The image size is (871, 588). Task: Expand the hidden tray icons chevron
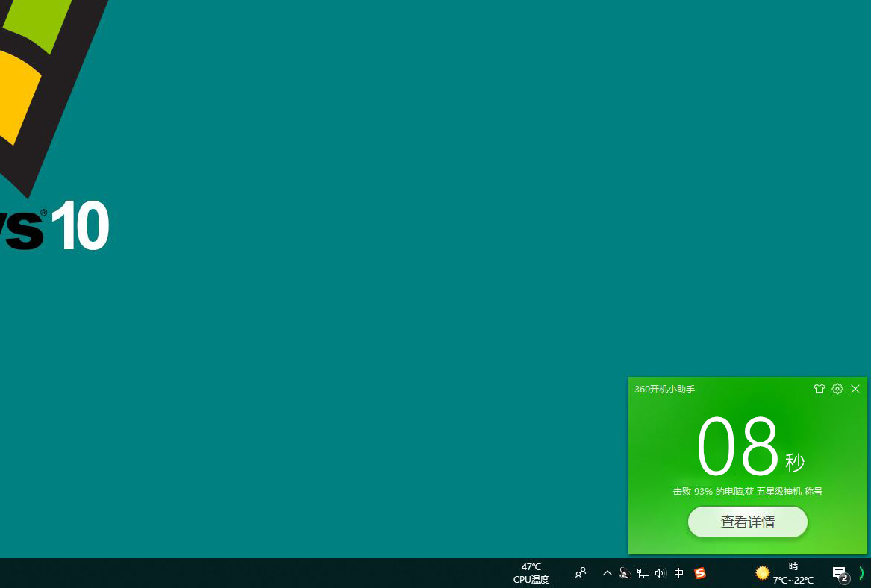[x=607, y=573]
